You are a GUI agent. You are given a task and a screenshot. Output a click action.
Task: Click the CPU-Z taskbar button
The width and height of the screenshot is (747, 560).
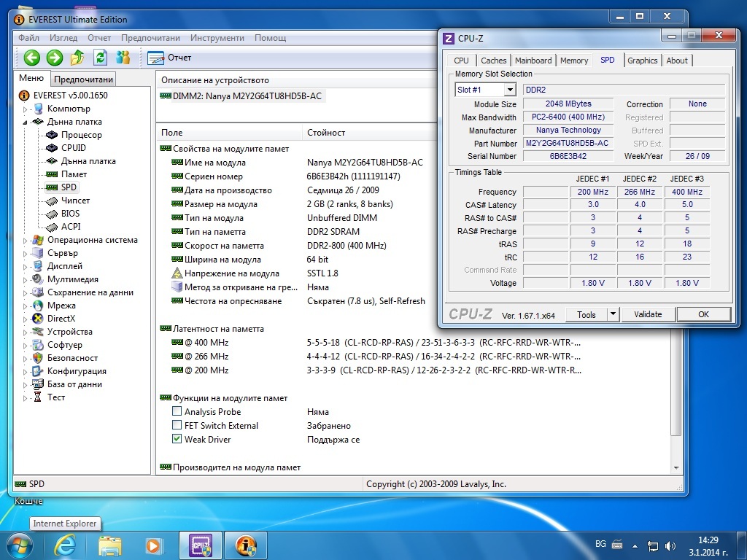click(x=201, y=545)
